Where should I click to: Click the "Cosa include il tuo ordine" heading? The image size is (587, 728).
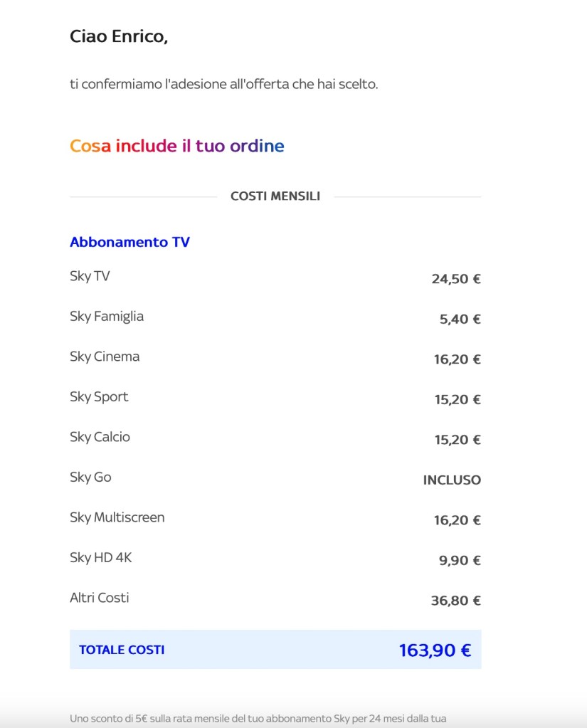click(176, 147)
